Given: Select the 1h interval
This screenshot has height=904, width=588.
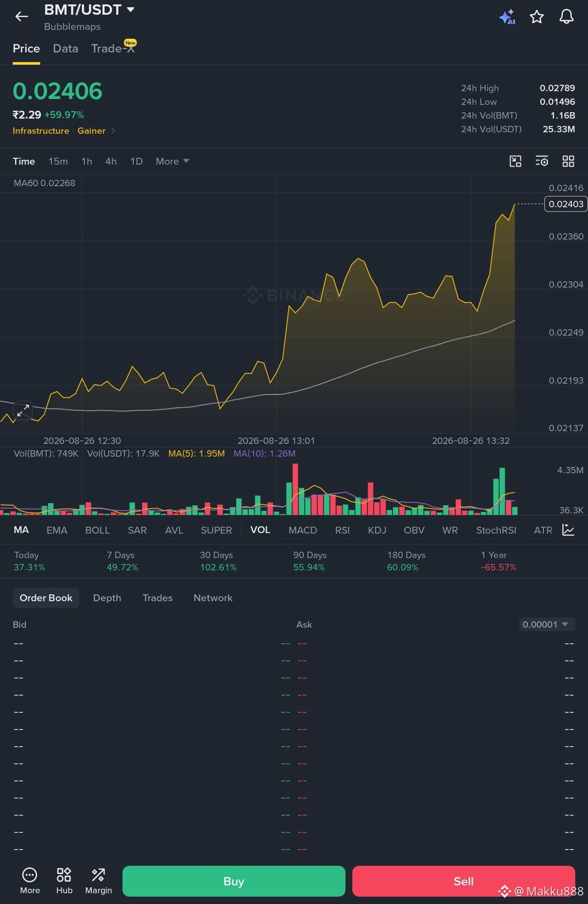Looking at the screenshot, I should point(87,161).
